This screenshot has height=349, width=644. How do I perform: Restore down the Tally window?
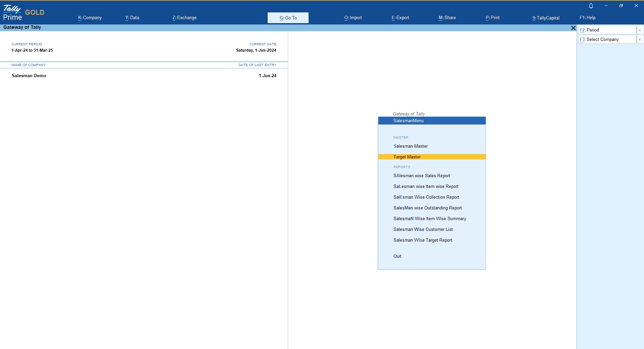pos(621,6)
